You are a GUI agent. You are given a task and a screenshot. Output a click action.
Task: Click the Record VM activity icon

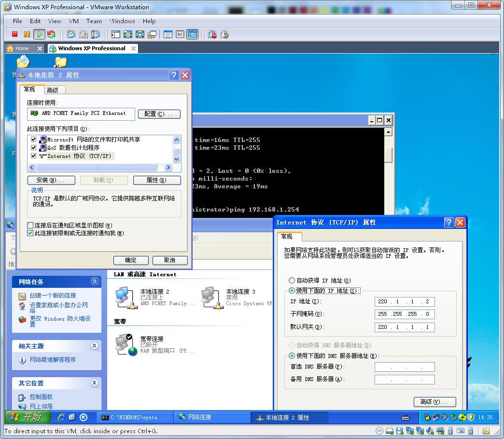(x=212, y=34)
